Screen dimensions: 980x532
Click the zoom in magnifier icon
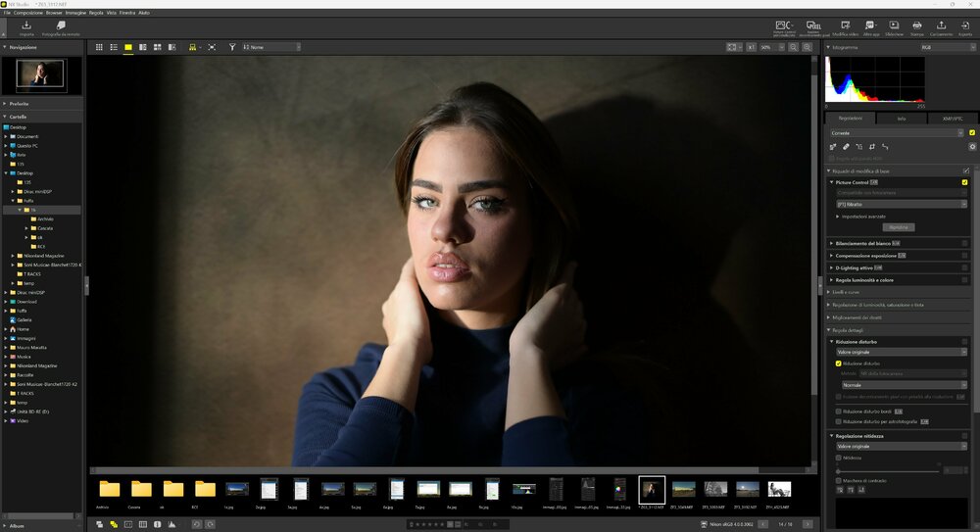click(807, 47)
